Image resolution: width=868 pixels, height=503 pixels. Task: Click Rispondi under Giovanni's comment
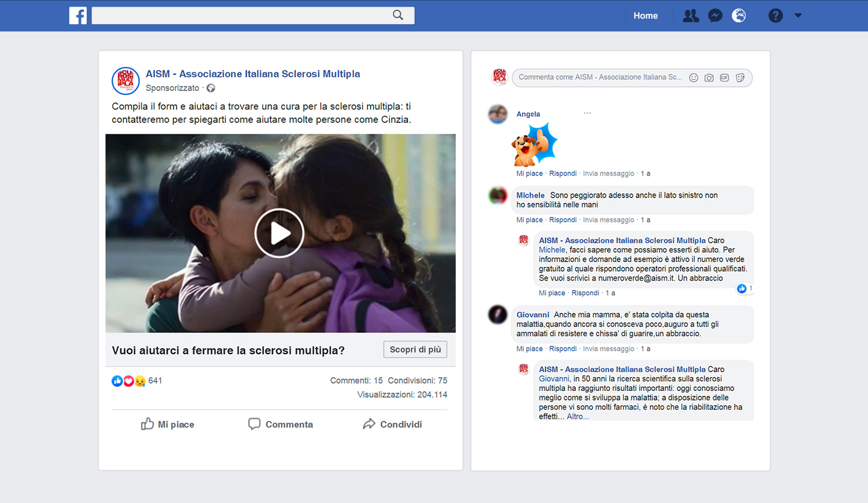563,349
